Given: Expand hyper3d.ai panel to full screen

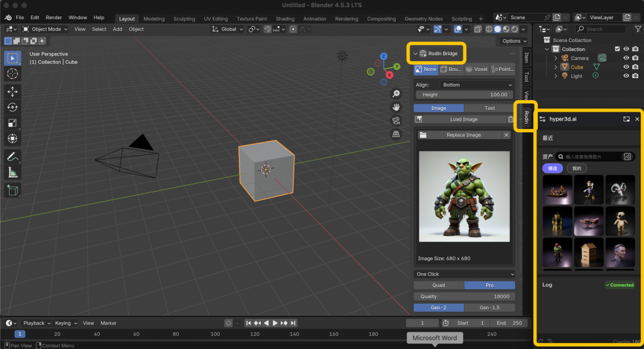Looking at the screenshot, I should [x=626, y=119].
